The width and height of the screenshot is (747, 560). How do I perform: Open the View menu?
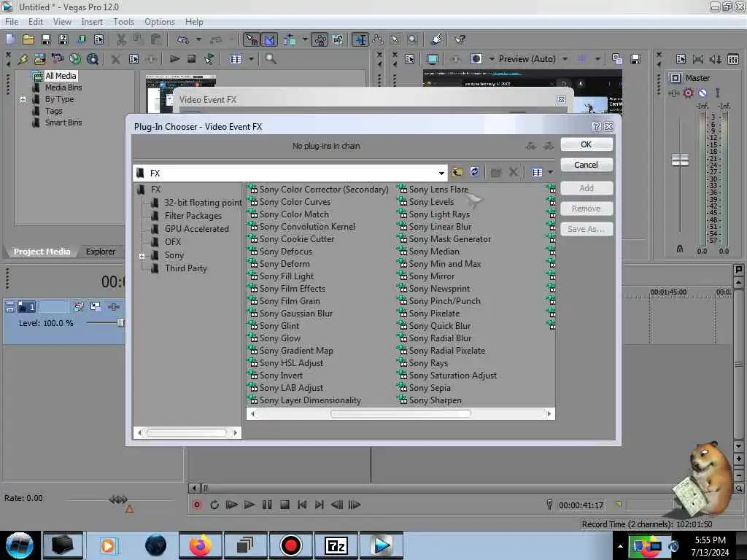click(x=62, y=22)
